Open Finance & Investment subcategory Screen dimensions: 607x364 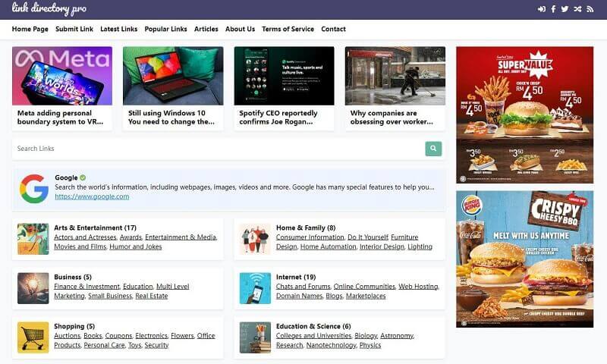87,287
